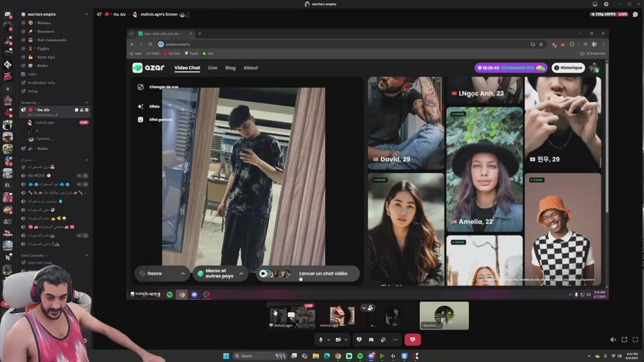The image size is (644, 362).
Task: Switch to the VIKING server icon
Action: 8,233
